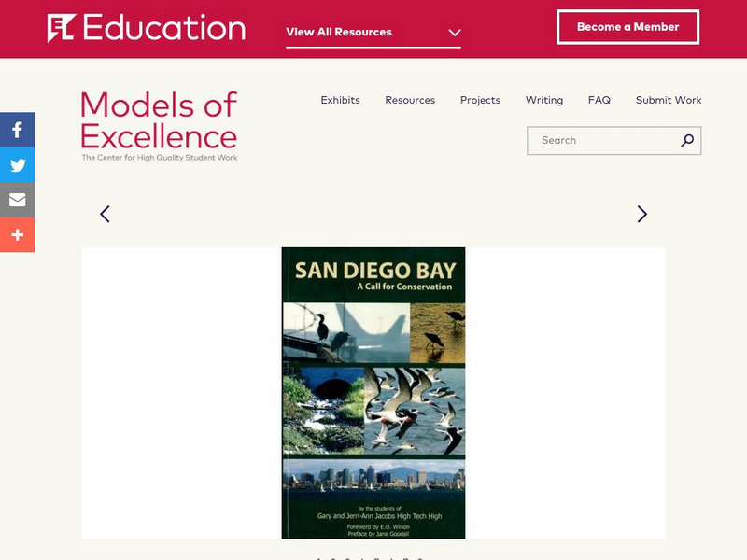Go to the Resources nav item
Viewport: 747px width, 560px height.
(410, 100)
